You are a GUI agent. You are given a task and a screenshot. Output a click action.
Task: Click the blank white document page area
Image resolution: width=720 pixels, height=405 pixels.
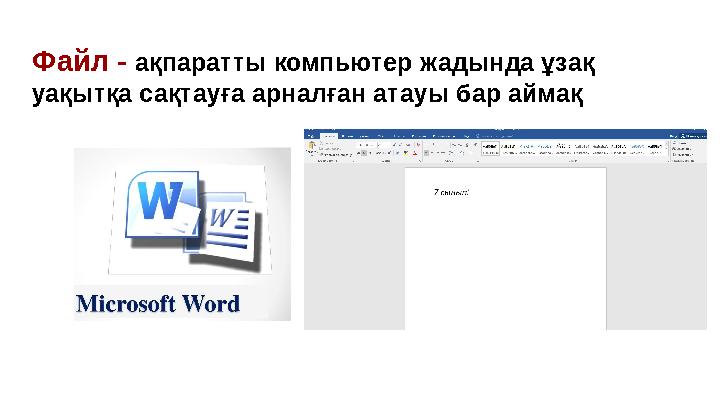tap(505, 248)
